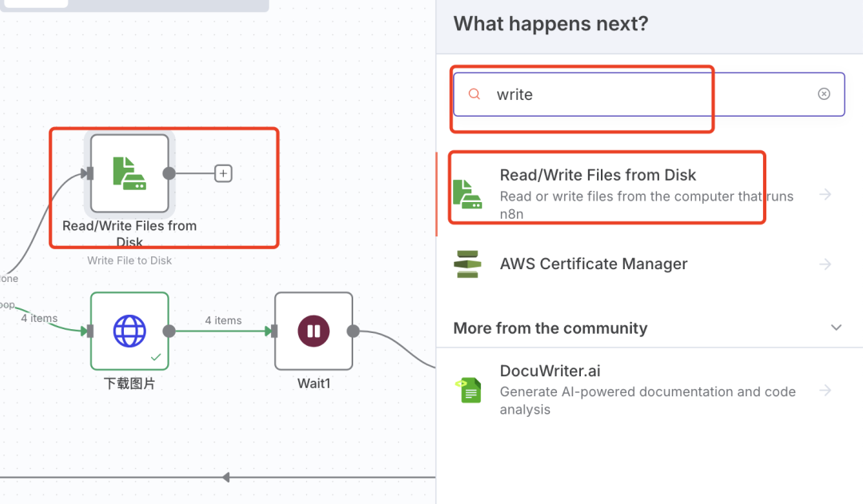
Task: Click the arrow beside DocuWriter.ai result
Action: 825,391
